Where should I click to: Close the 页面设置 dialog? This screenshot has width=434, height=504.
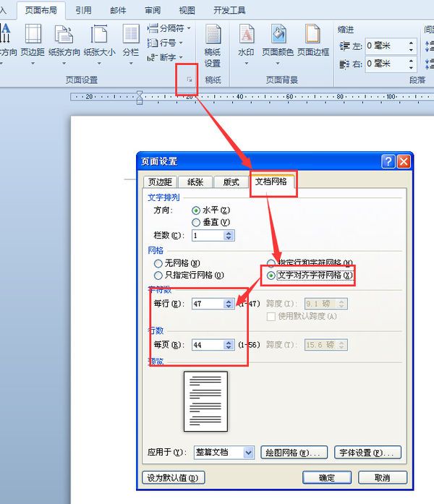click(x=404, y=161)
